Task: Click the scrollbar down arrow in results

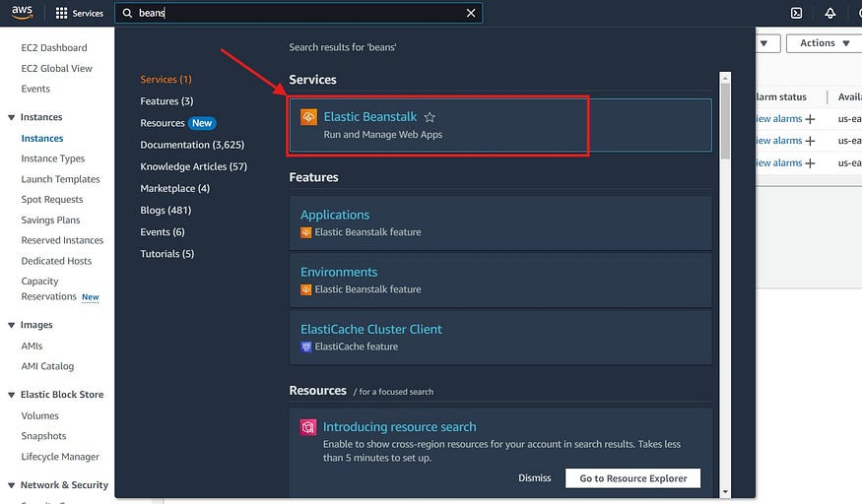Action: (725, 492)
